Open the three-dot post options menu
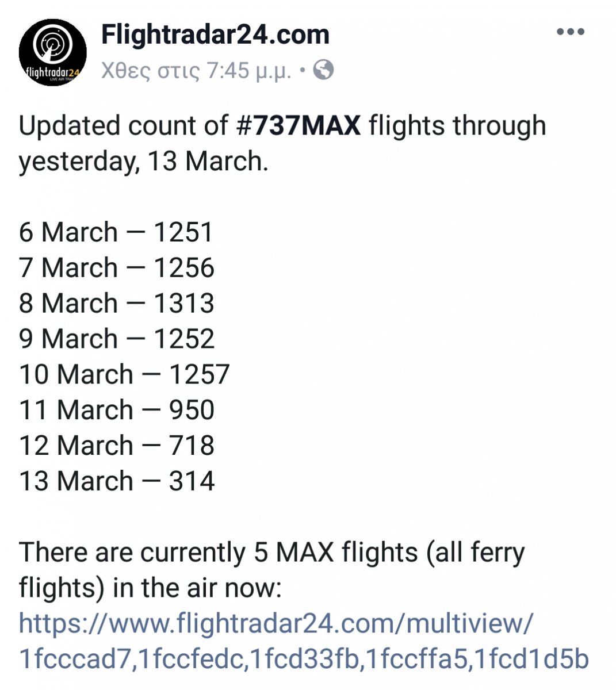This screenshot has width=616, height=690. point(571,32)
